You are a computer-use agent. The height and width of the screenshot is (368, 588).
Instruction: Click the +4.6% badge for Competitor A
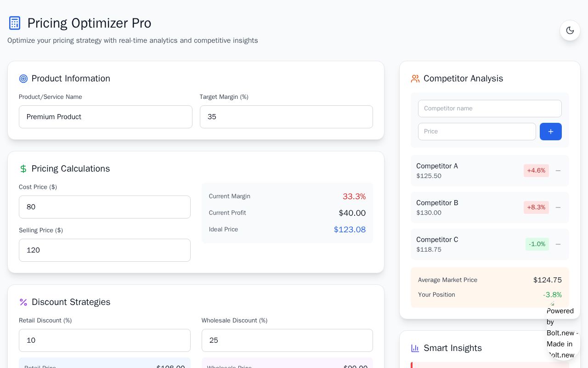[x=536, y=171]
